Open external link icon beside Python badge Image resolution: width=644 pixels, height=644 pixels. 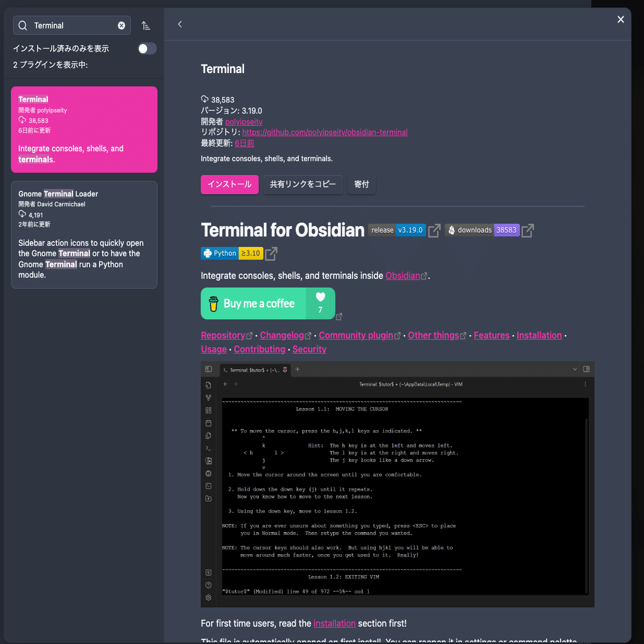click(x=271, y=254)
